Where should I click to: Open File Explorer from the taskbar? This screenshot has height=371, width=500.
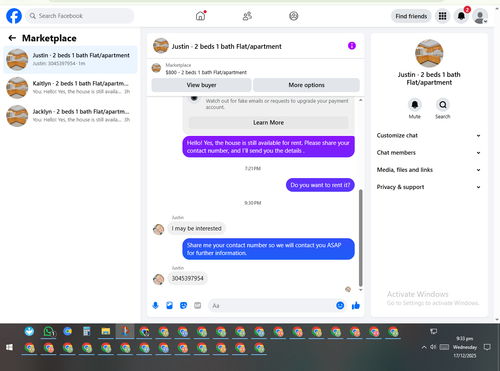coord(106,331)
